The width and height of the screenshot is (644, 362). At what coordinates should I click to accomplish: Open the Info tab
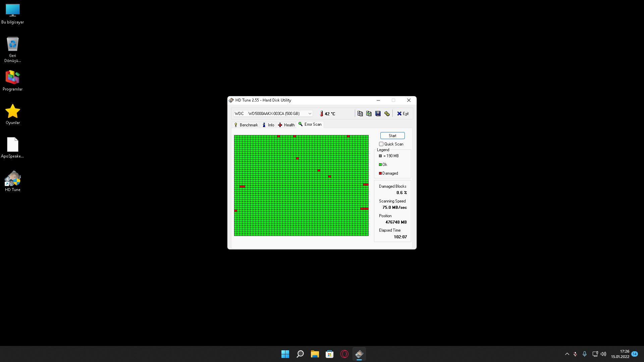pyautogui.click(x=268, y=125)
